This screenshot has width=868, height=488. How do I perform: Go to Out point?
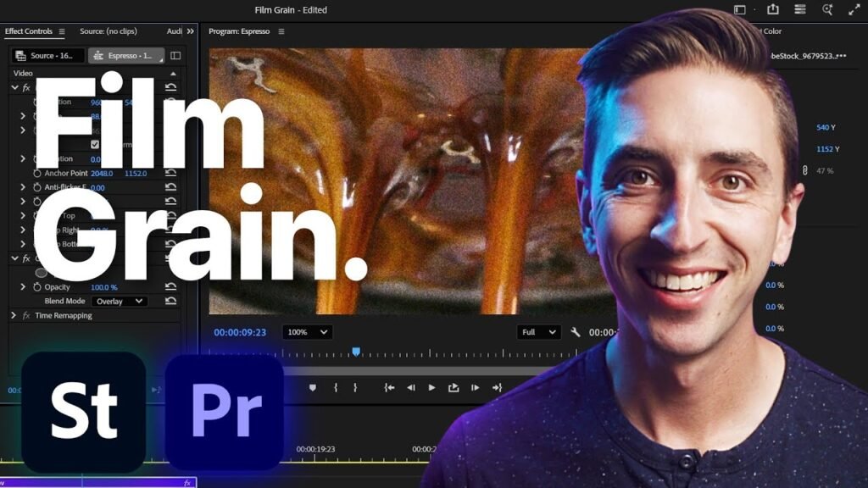pyautogui.click(x=497, y=388)
